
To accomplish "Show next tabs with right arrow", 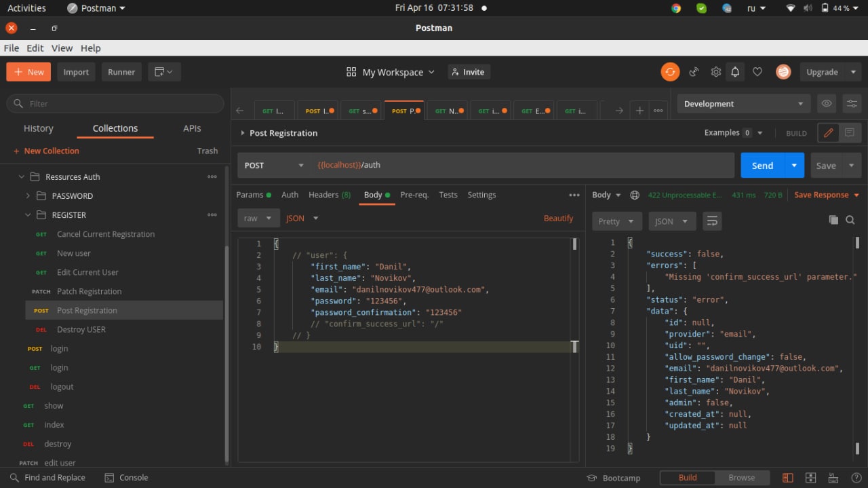I will pos(618,111).
